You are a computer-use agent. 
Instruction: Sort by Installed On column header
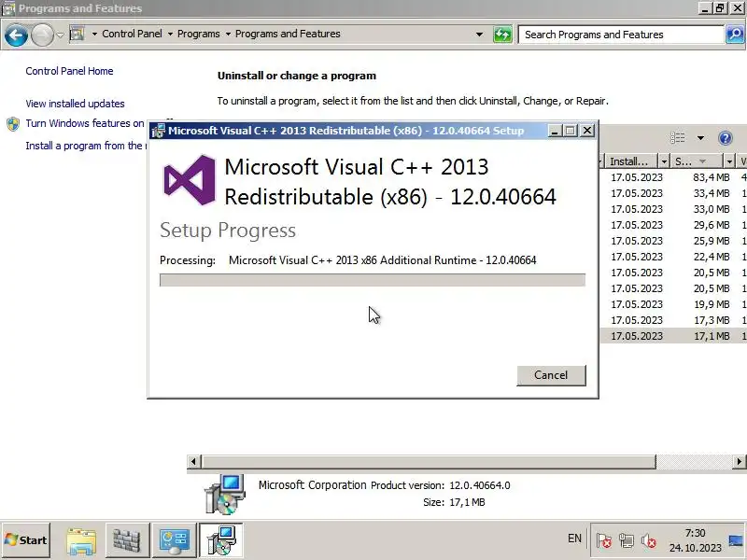tap(630, 161)
